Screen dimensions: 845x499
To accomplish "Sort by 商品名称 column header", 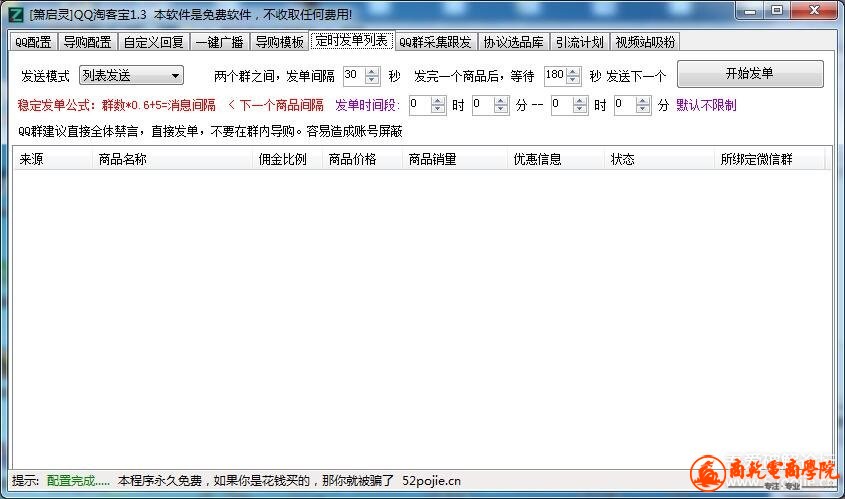I will (x=171, y=160).
